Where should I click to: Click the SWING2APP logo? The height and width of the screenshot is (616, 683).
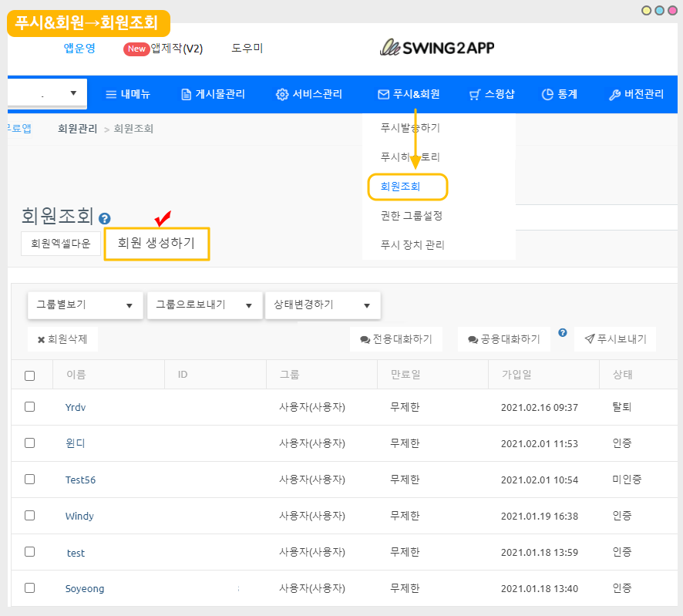click(x=437, y=48)
